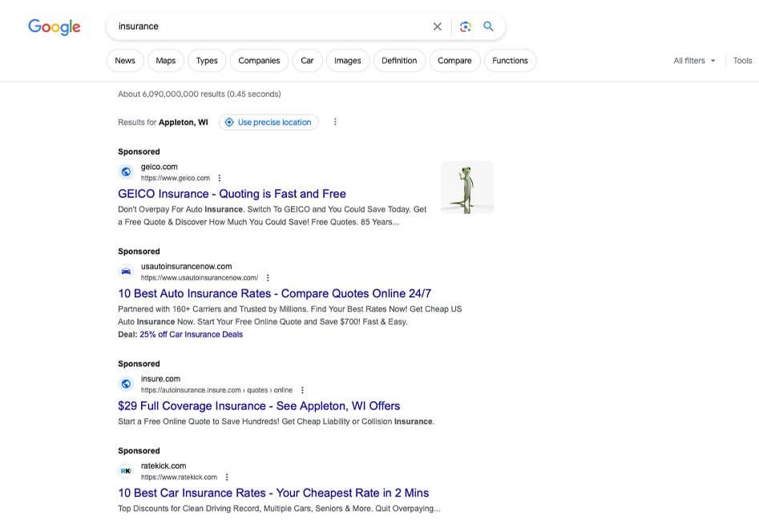Image resolution: width=759 pixels, height=532 pixels.
Task: Expand the All filters dropdown
Action: click(x=694, y=61)
